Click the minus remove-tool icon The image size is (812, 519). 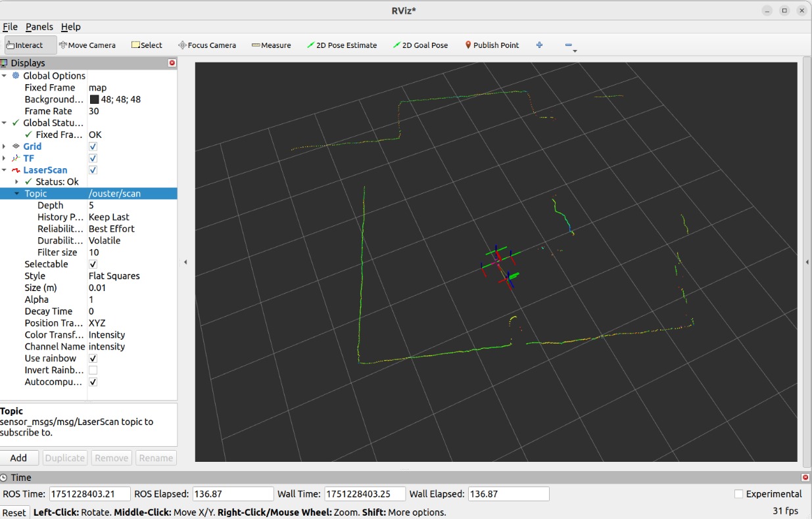point(569,45)
